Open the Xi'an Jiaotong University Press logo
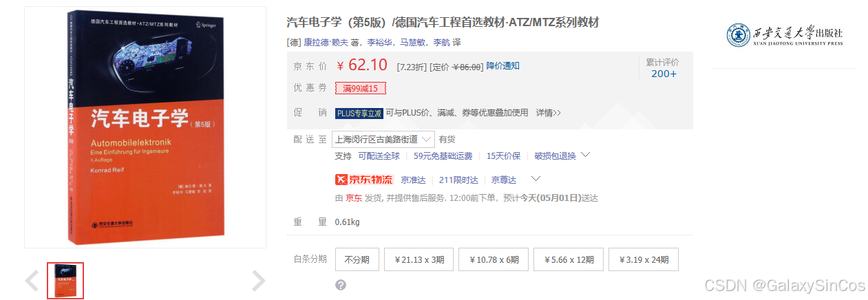868x300 pixels. point(785,34)
